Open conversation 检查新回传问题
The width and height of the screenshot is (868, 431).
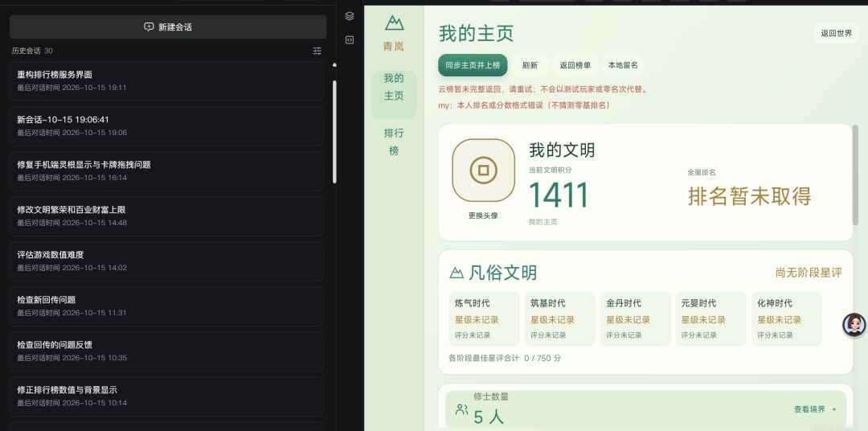click(x=166, y=306)
